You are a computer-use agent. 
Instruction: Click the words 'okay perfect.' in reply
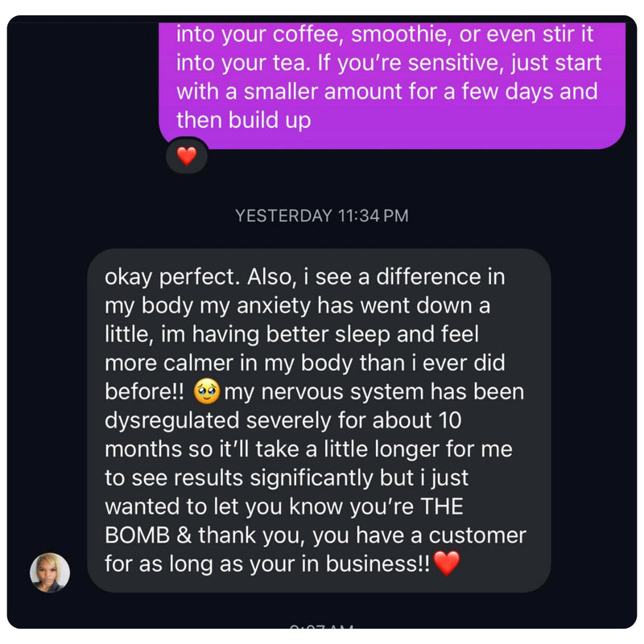coord(172,277)
